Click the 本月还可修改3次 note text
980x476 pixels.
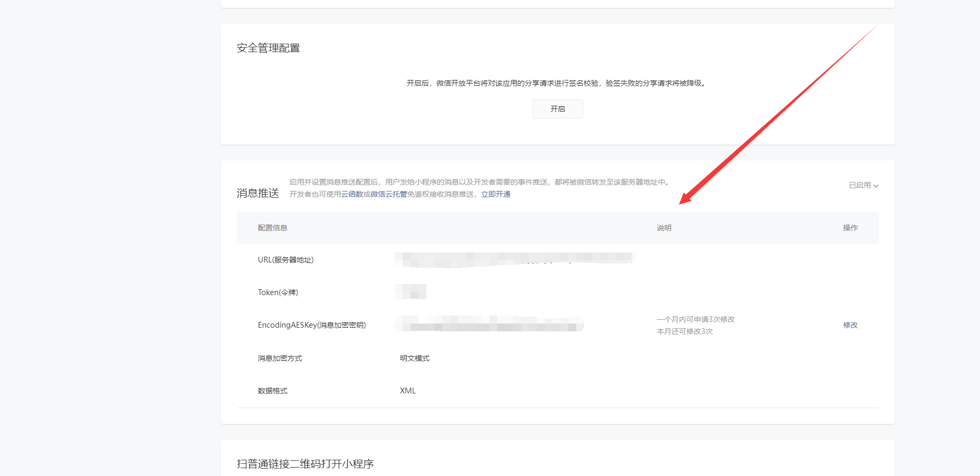coord(684,331)
